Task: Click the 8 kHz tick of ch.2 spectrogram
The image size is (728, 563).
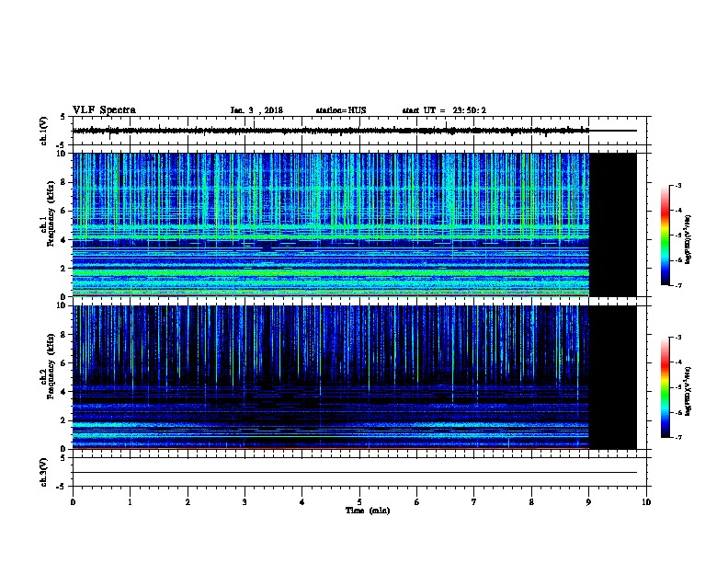Action: [x=64, y=335]
